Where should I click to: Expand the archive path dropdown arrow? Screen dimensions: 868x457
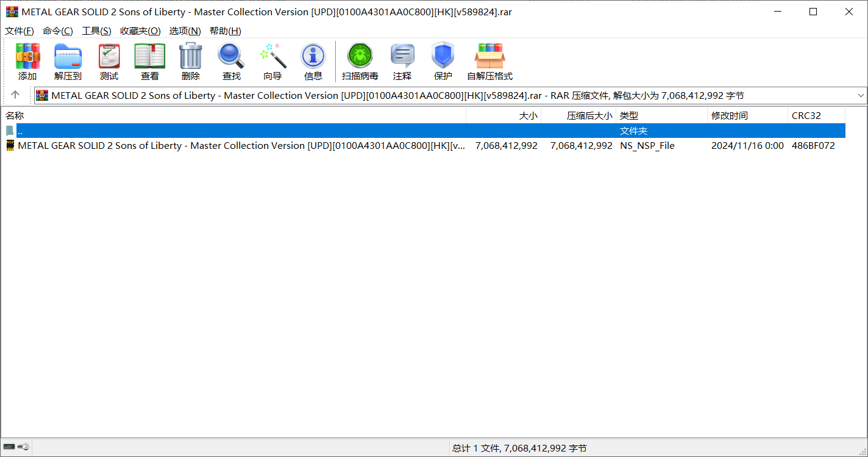pos(861,96)
